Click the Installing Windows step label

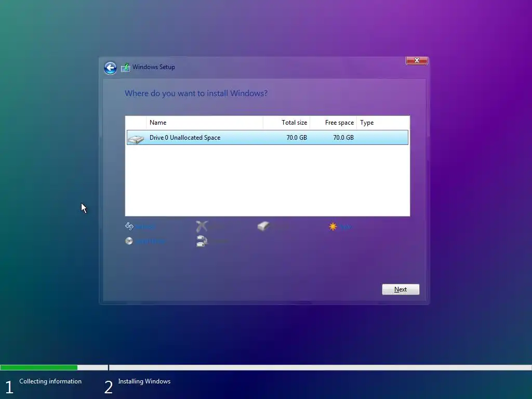click(144, 381)
